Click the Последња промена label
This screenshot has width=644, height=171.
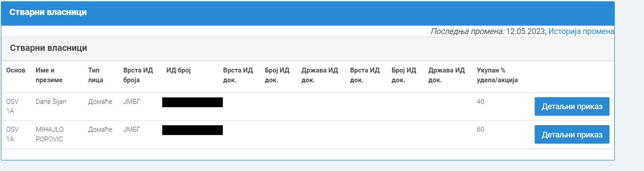click(x=467, y=31)
